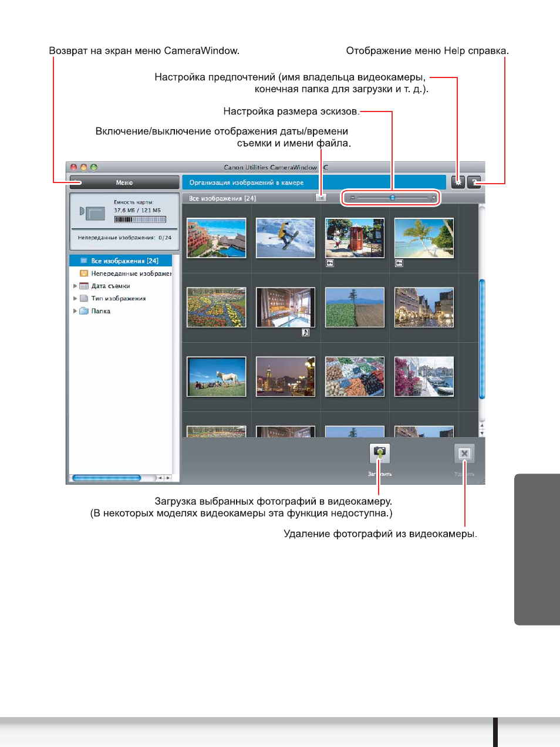
Task: Click the Canon Utilities CameraWindow title bar
Action: (x=275, y=167)
